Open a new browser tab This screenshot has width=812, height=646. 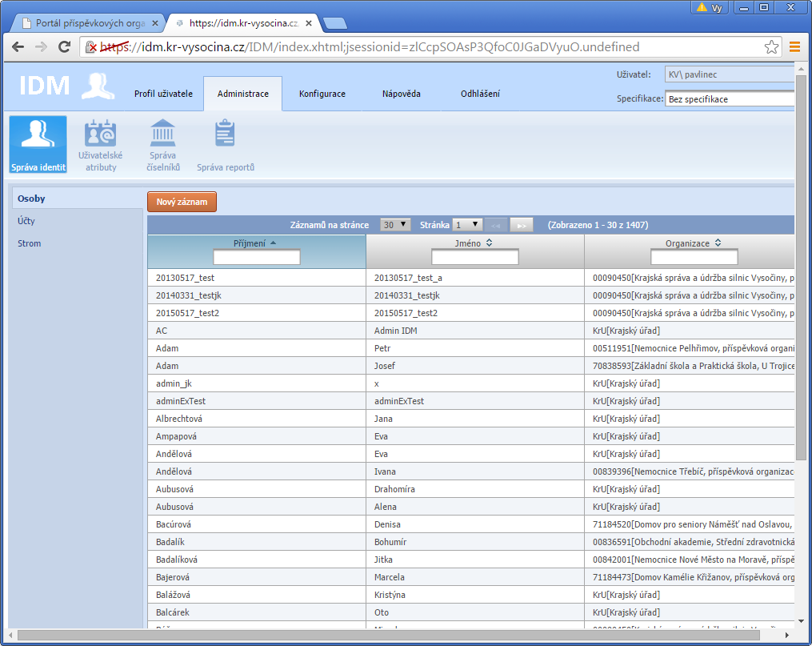[x=334, y=23]
